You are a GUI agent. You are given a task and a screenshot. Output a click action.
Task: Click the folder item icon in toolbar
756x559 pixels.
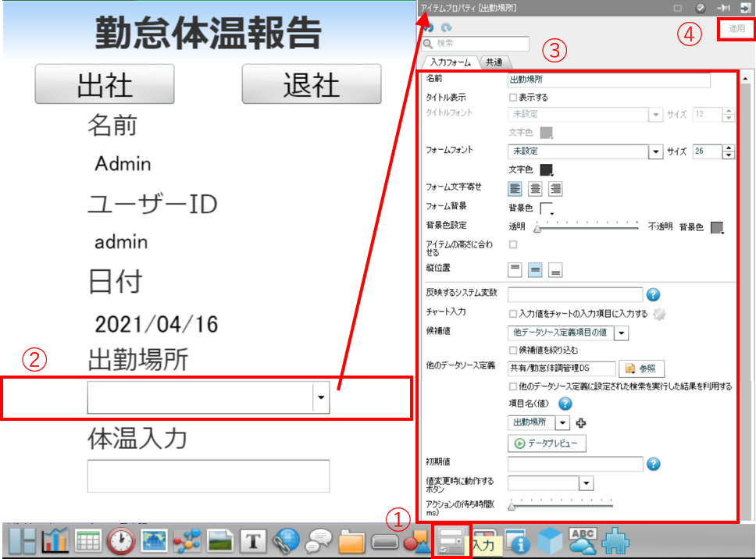coord(352,540)
